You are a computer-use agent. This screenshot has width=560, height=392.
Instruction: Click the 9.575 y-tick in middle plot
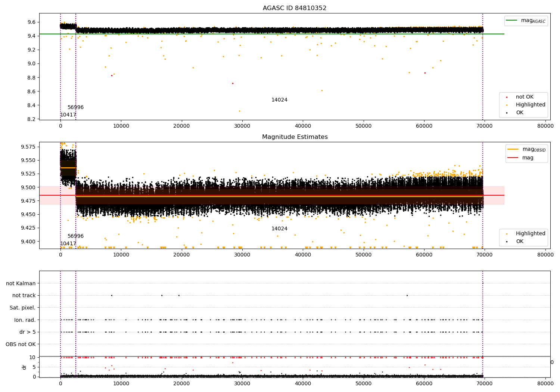pyautogui.click(x=28, y=147)
